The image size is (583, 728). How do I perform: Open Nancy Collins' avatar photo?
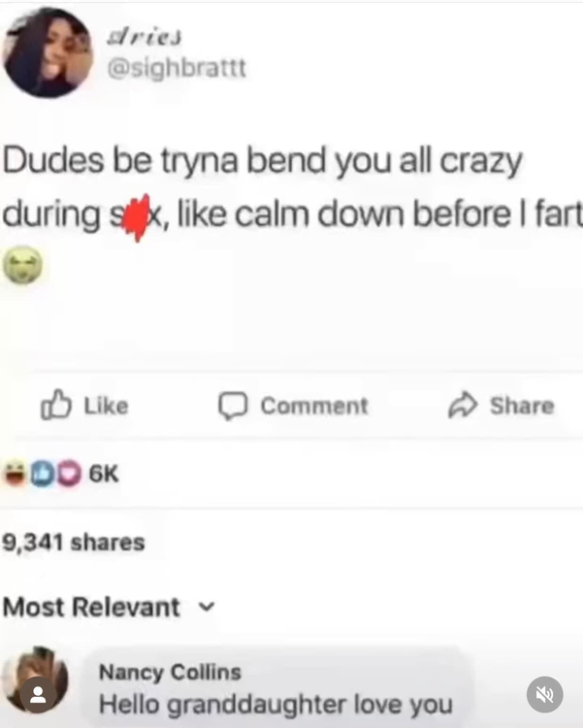[x=35, y=679]
